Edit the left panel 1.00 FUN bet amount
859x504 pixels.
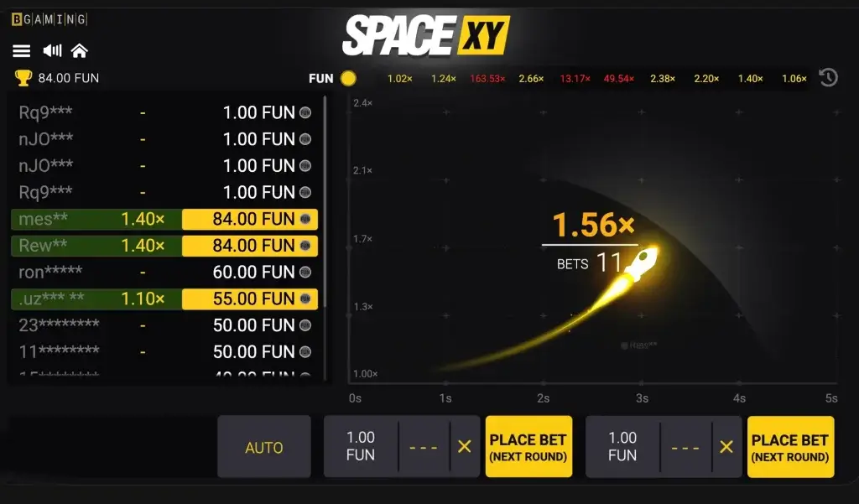coord(361,446)
